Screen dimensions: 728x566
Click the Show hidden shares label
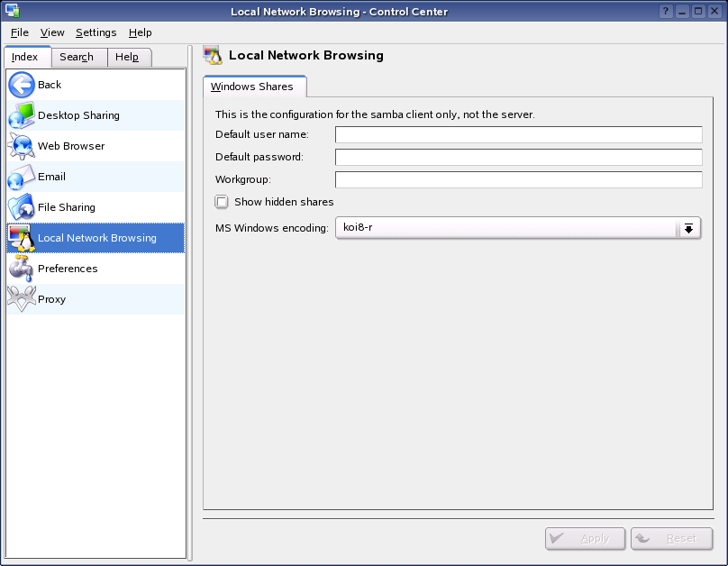pos(284,202)
